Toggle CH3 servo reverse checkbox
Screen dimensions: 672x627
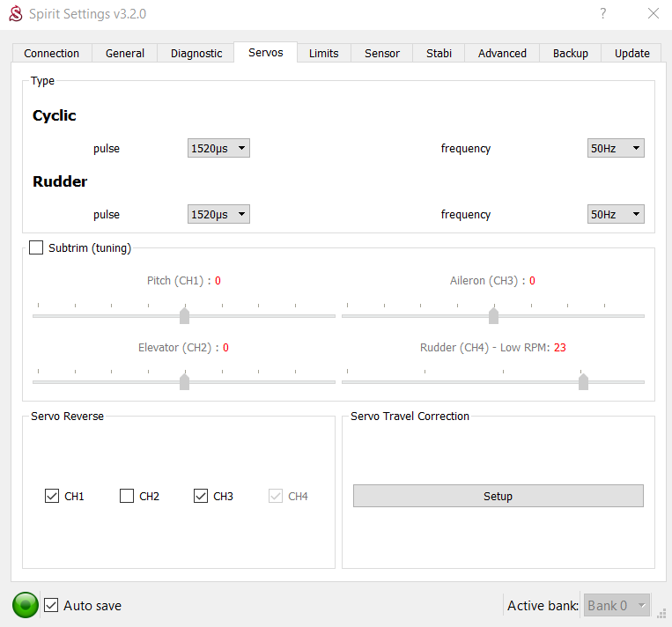tap(201, 496)
